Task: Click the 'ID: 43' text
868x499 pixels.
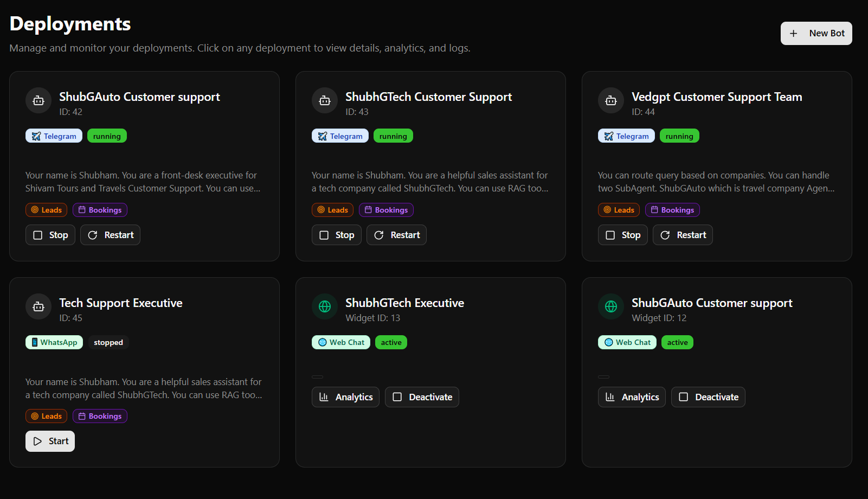Action: 357,112
